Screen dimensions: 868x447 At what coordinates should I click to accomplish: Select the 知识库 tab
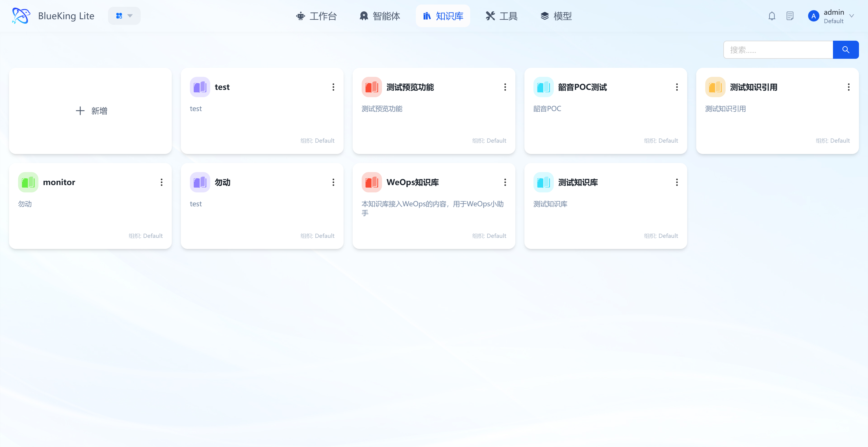(x=443, y=16)
